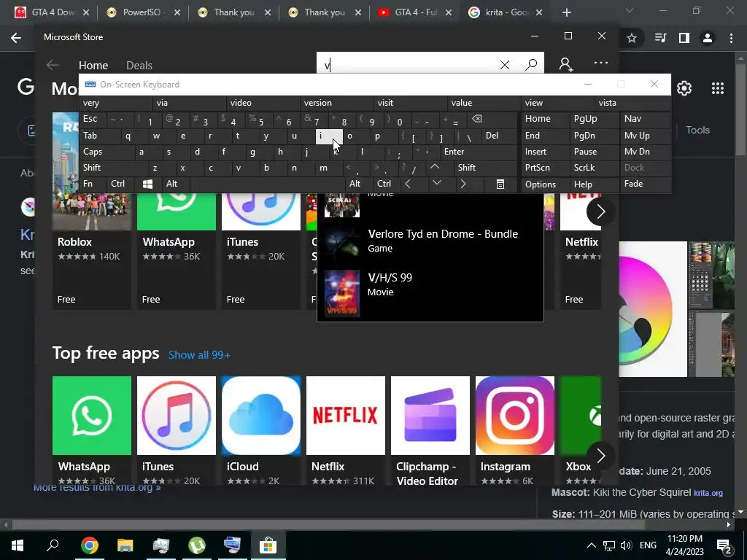747x560 pixels.
Task: Pick the 'video' word suggestion
Action: [263, 103]
